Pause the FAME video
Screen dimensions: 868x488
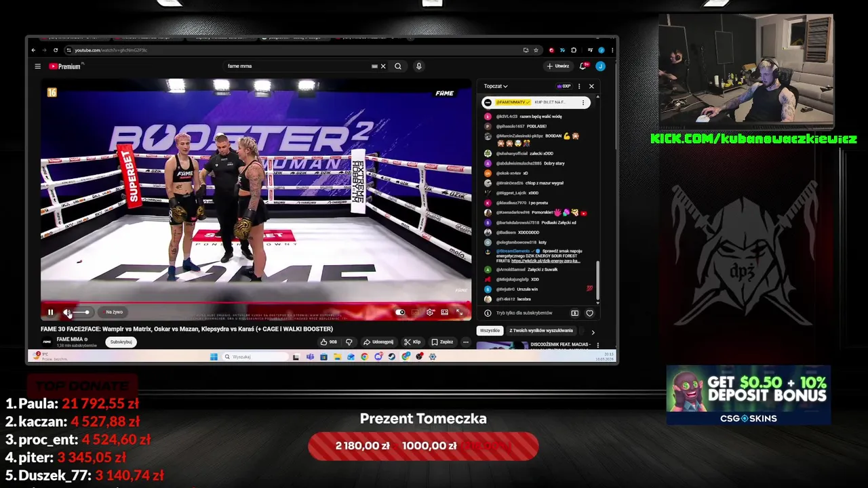click(50, 312)
